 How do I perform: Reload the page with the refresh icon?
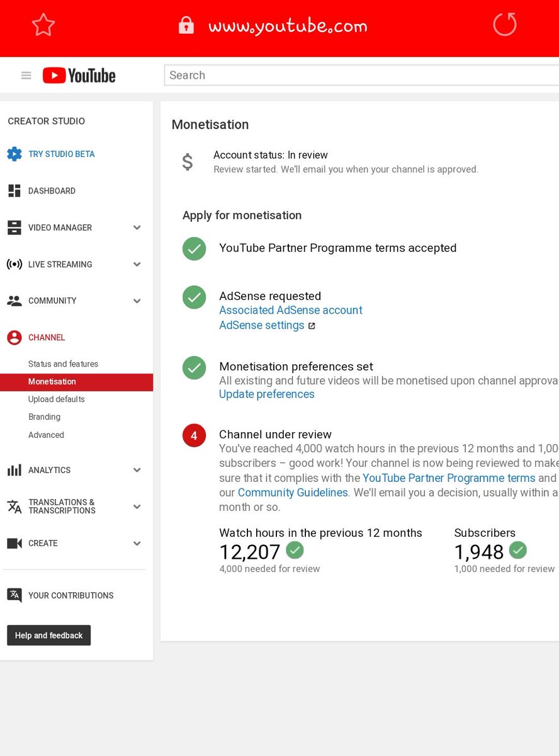point(505,25)
